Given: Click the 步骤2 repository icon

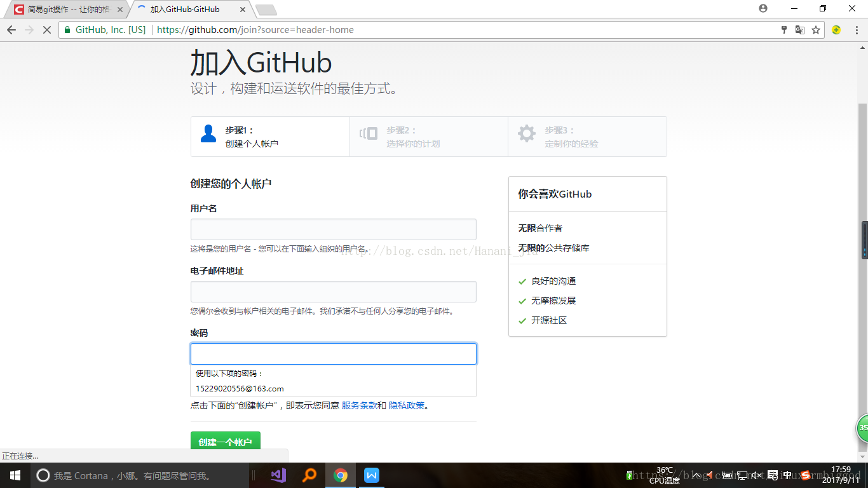Looking at the screenshot, I should 369,133.
